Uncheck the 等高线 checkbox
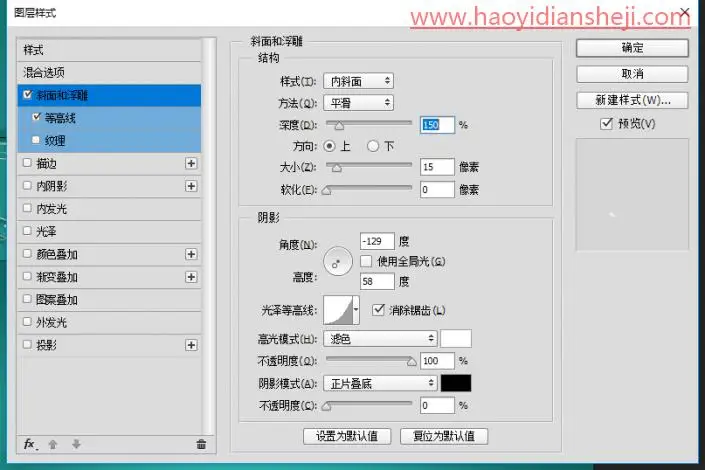This screenshot has height=470, width=705. pyautogui.click(x=37, y=117)
